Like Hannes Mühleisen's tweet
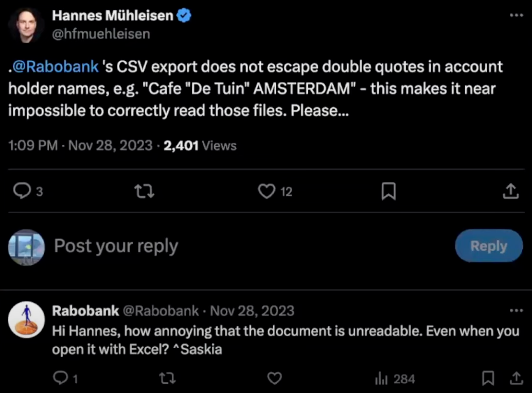Screen dimensions: 532x393 point(265,191)
